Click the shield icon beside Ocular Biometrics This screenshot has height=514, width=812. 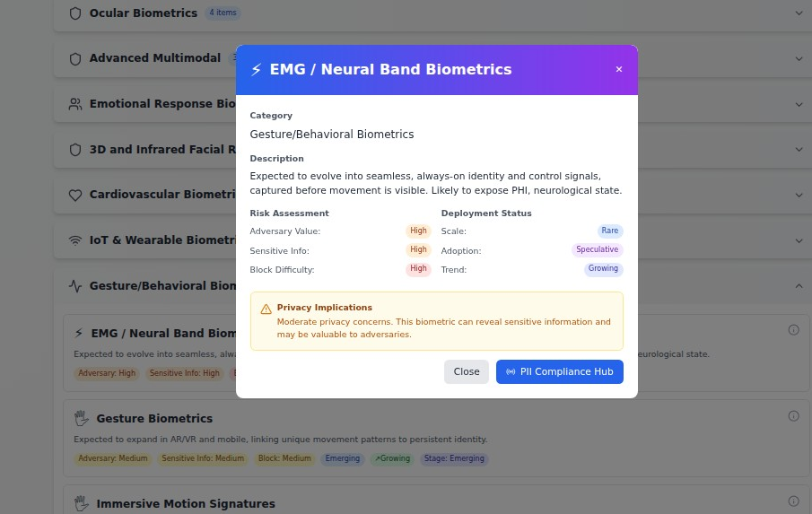point(75,13)
